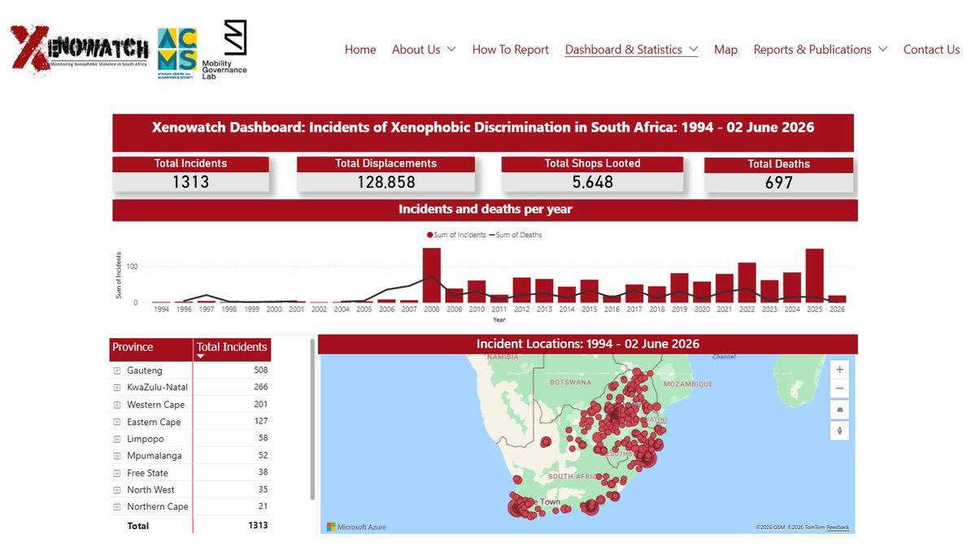Image resolution: width=976 pixels, height=560 pixels.
Task: Click the Xenowatch logo
Action: tap(79, 50)
